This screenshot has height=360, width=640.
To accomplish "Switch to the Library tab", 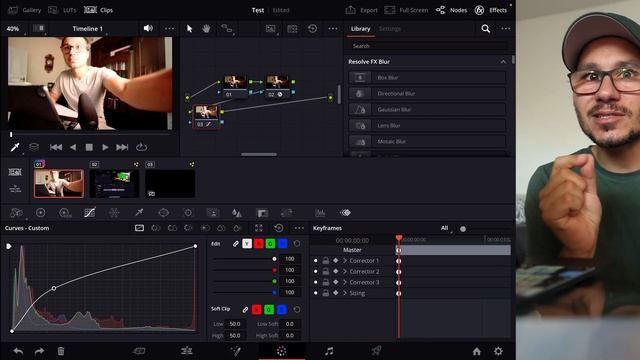I will tap(360, 29).
